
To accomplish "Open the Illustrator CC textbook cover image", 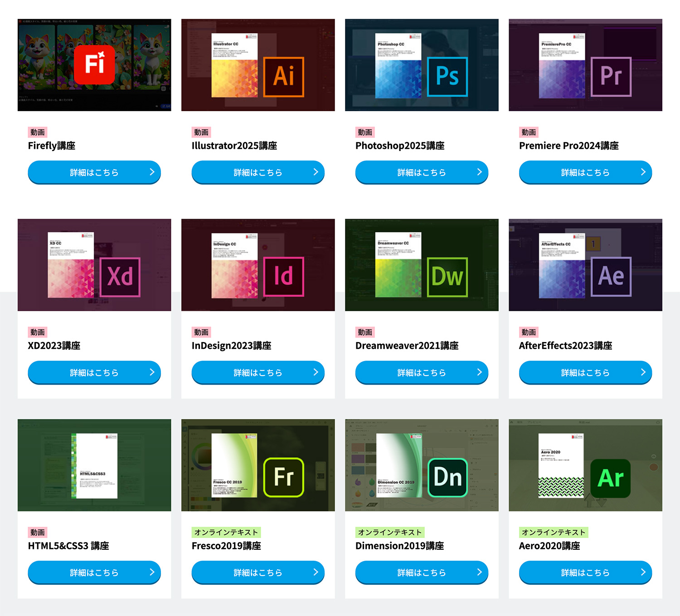I will tap(235, 65).
